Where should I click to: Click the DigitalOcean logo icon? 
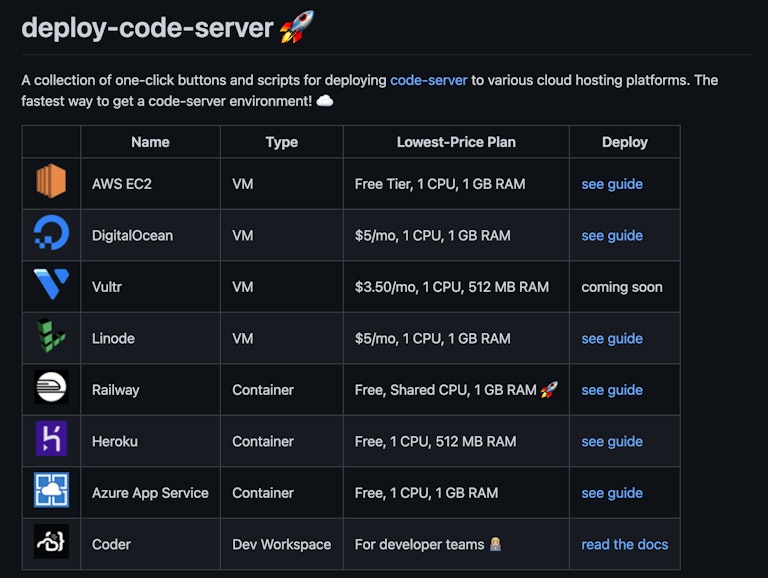[x=51, y=233]
